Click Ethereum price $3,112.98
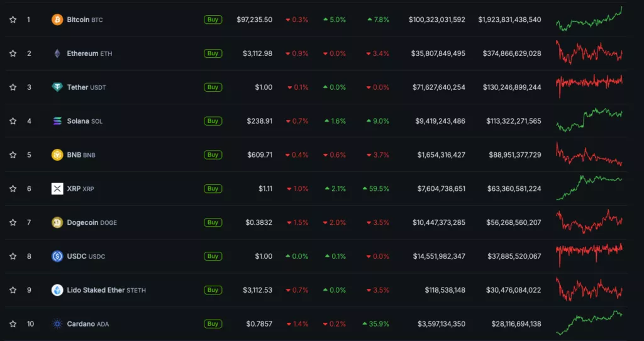 point(257,53)
